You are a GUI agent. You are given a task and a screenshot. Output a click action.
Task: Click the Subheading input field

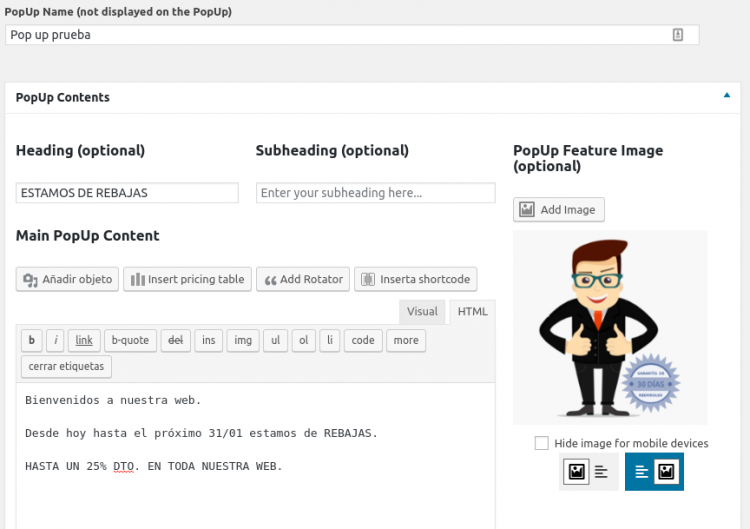coord(375,193)
